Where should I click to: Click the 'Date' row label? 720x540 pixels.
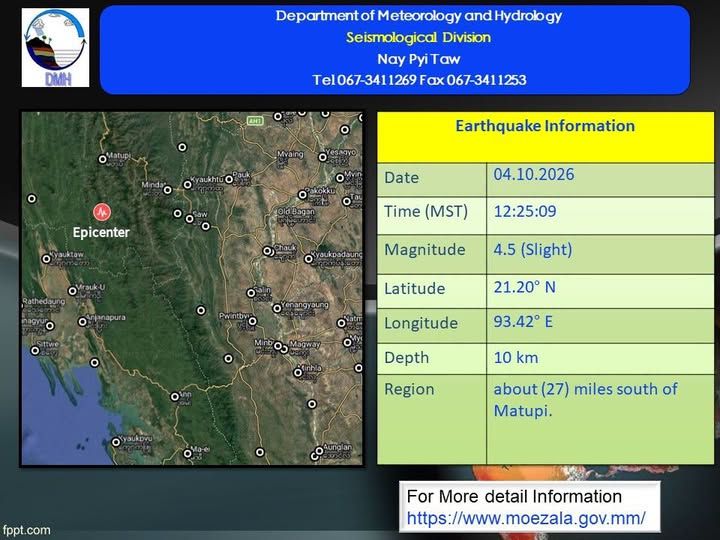pyautogui.click(x=401, y=178)
